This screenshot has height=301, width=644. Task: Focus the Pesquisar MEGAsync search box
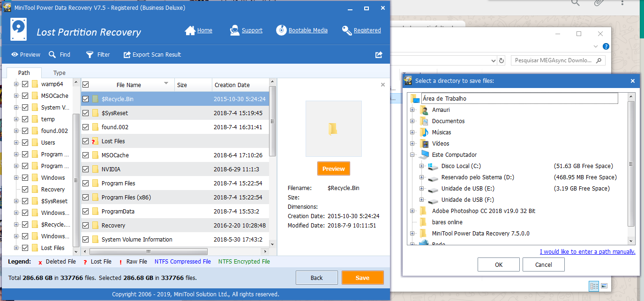pyautogui.click(x=557, y=60)
